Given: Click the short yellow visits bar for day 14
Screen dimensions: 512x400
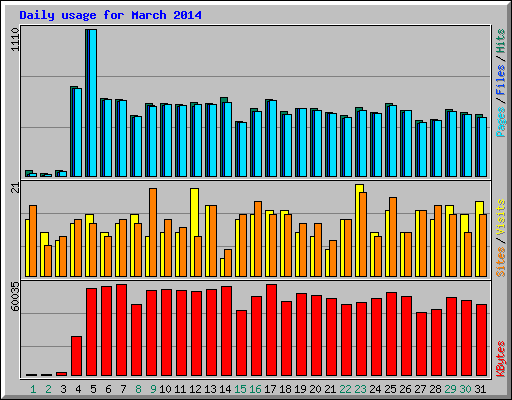Looking at the screenshot, I should point(222,267).
